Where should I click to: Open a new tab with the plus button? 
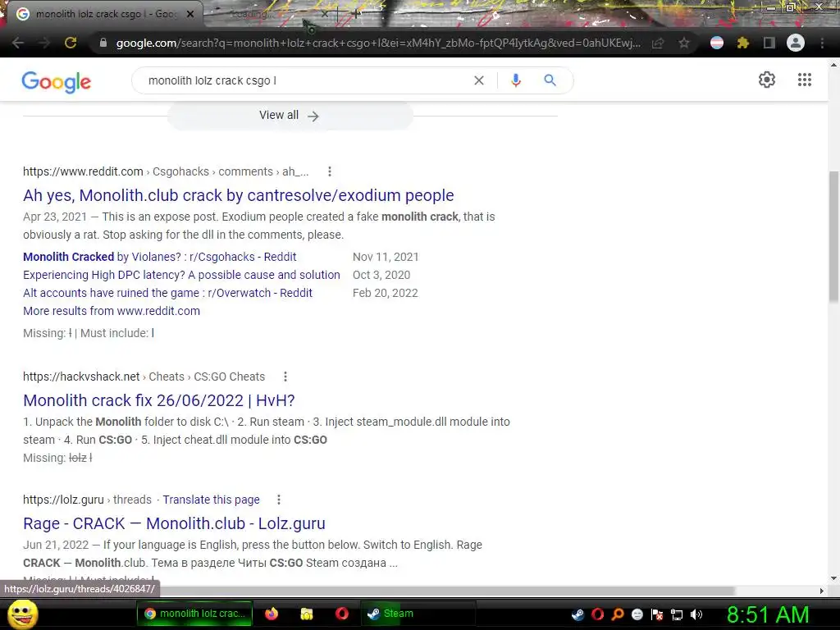click(356, 14)
